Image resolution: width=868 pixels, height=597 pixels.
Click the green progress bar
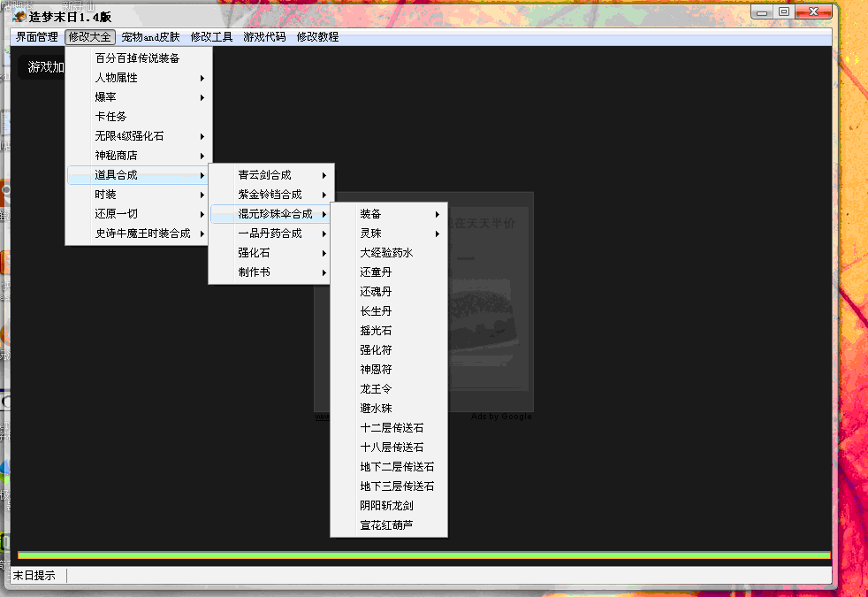click(424, 555)
